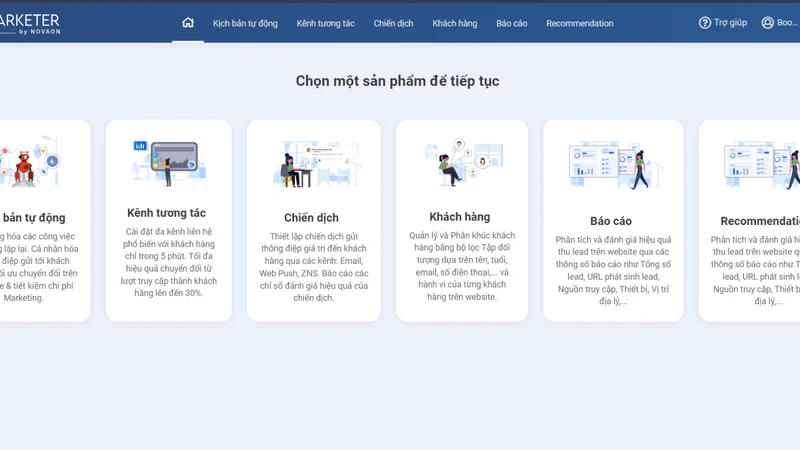Click the robot automation illustration
Screen dimensions: 800x450
click(30, 161)
